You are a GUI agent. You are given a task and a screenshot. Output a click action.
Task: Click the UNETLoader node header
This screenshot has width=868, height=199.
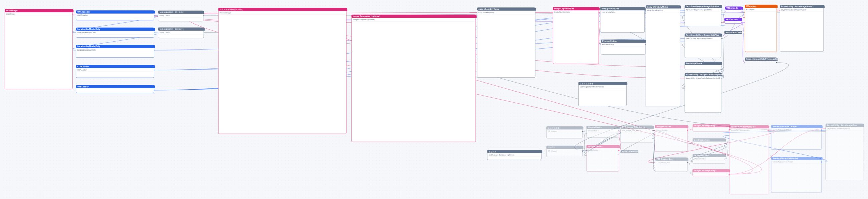point(115,12)
